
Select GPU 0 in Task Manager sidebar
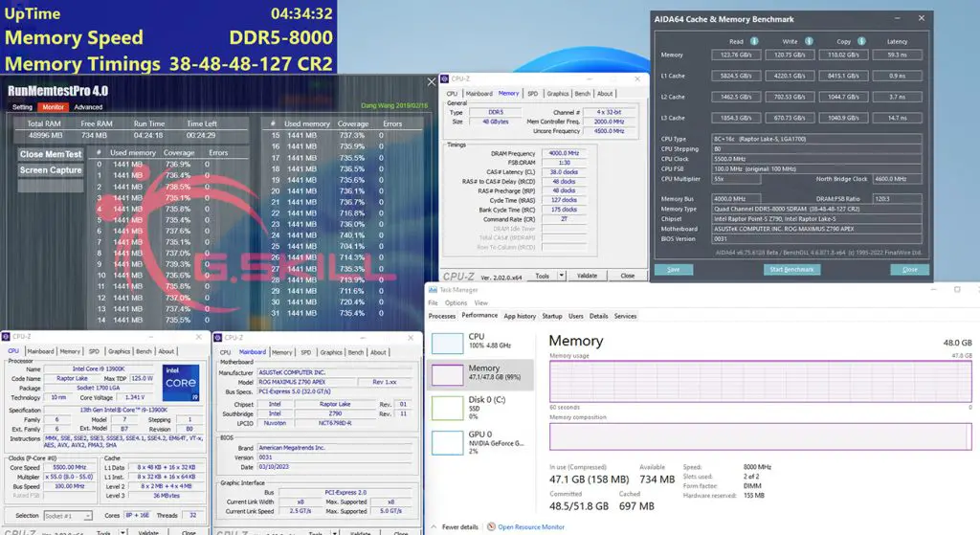click(480, 442)
